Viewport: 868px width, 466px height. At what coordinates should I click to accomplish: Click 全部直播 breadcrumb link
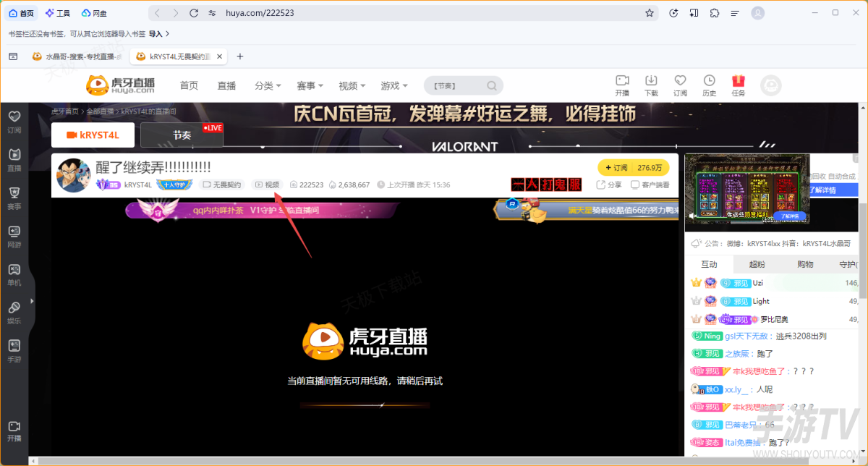click(101, 111)
